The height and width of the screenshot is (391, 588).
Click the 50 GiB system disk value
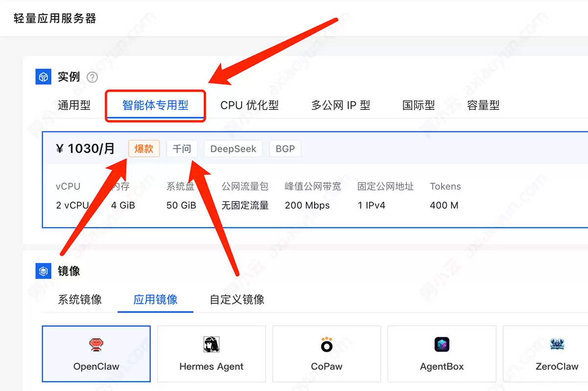[181, 205]
